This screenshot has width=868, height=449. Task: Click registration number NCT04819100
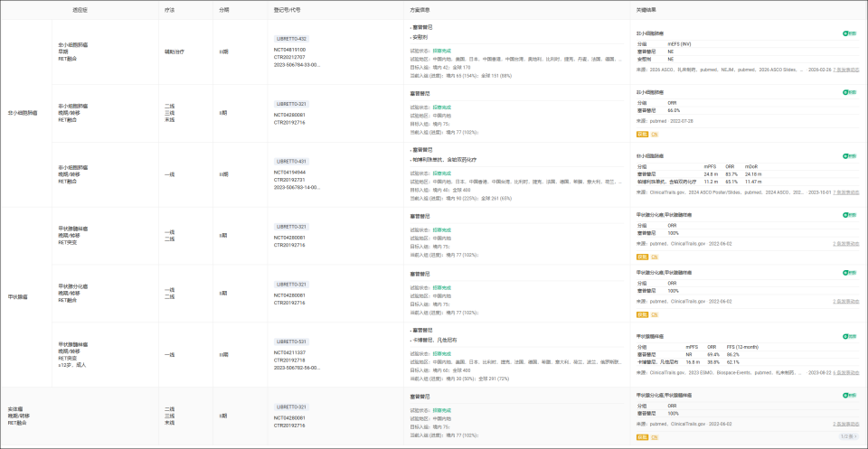pos(289,50)
